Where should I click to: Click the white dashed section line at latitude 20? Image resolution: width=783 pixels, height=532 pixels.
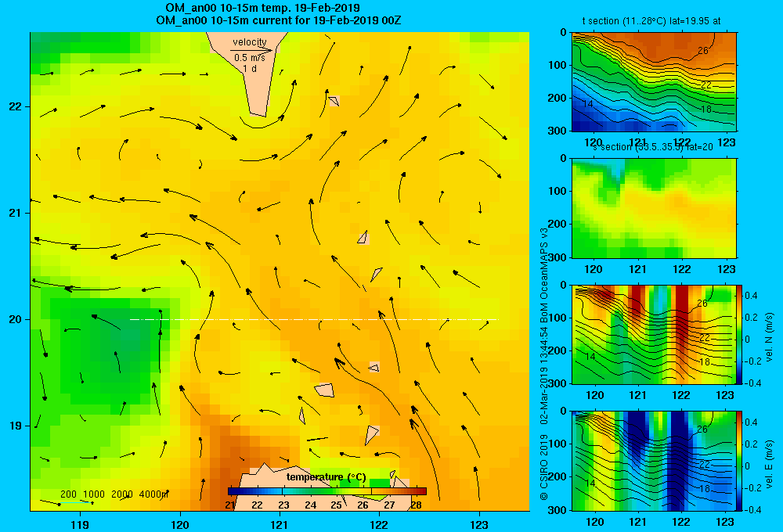(x=314, y=319)
